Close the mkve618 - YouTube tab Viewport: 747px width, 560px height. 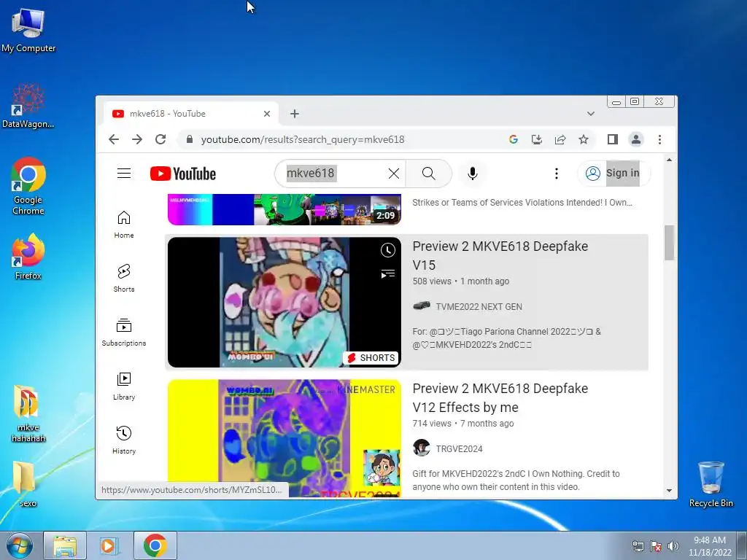pyautogui.click(x=267, y=113)
